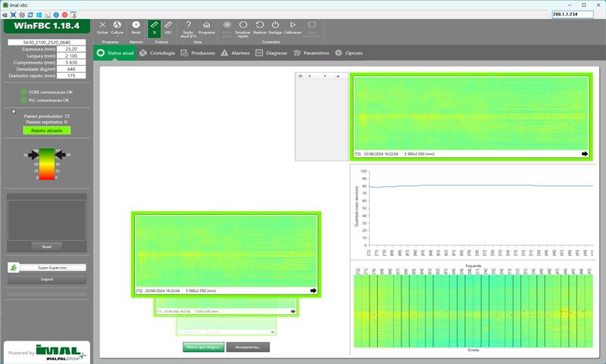
Task: Click the Programa home guide icon
Action: 207,26
